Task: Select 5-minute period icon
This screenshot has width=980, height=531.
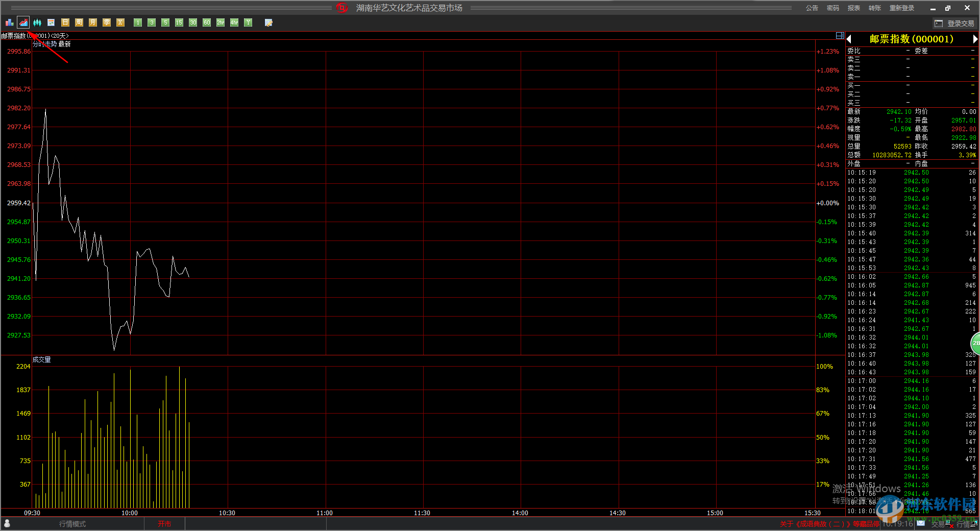Action: point(165,22)
